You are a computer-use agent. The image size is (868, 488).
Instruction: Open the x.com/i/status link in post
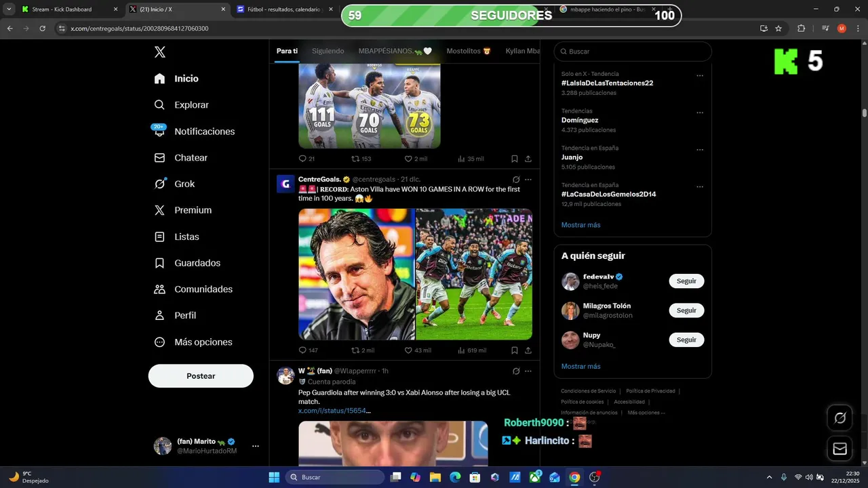coord(334,411)
